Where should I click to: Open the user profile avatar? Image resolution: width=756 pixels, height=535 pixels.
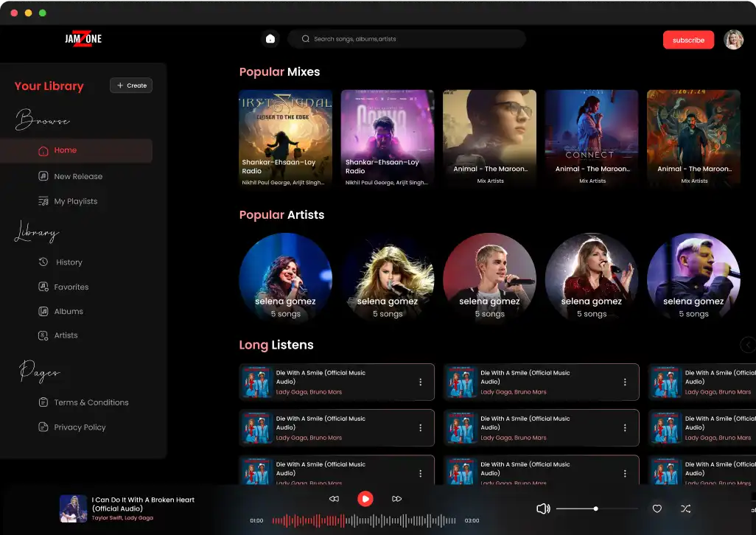tap(733, 40)
